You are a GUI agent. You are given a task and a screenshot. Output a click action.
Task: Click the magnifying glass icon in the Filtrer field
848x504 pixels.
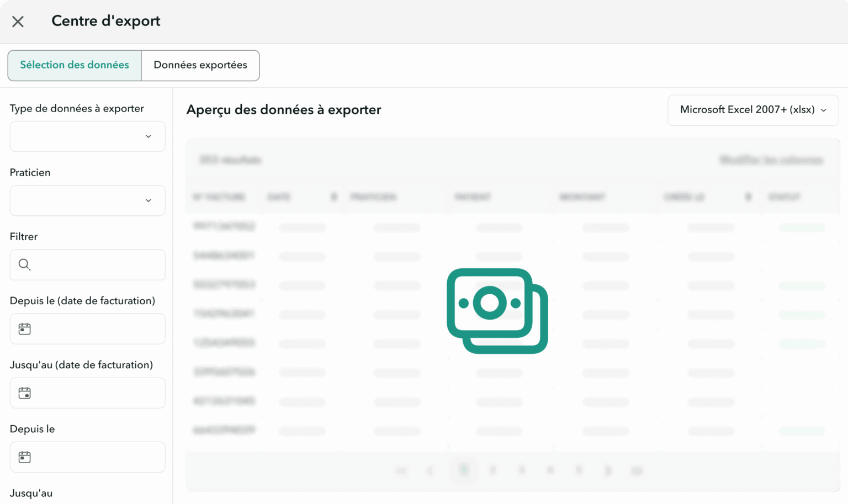click(24, 264)
